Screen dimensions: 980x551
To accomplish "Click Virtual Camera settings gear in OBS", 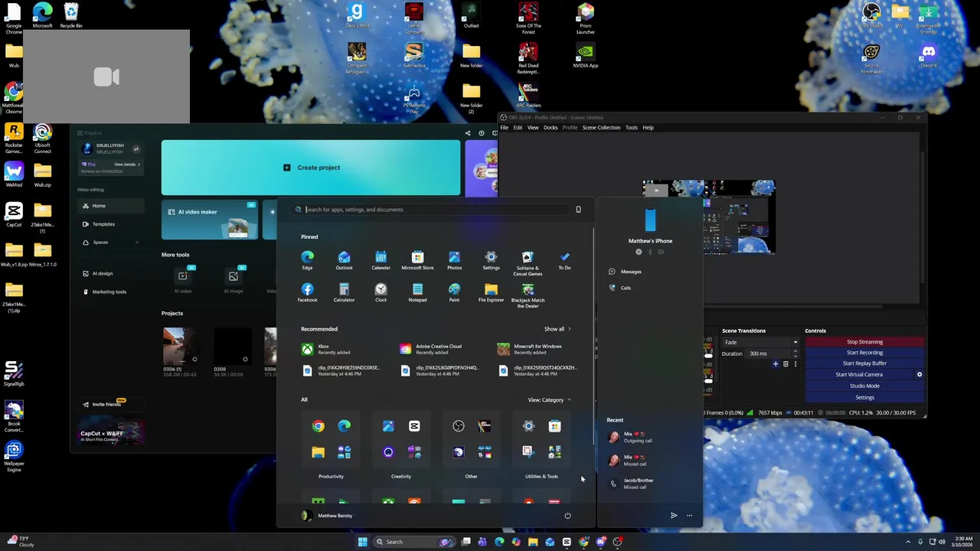I will [920, 374].
